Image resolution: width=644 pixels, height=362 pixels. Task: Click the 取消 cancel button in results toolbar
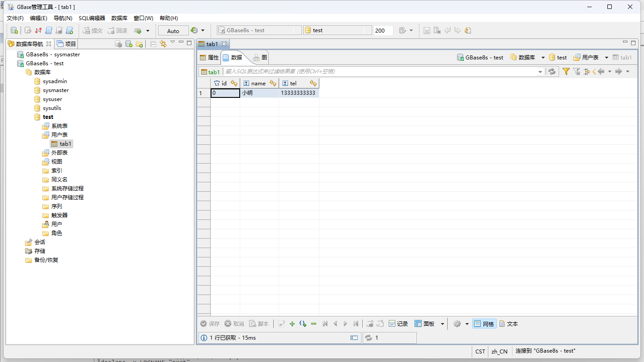[234, 324]
